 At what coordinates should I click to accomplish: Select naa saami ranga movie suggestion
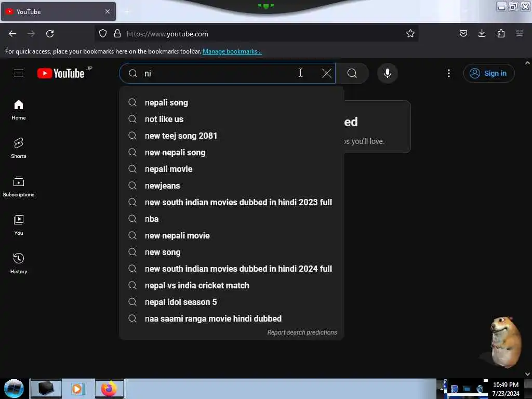[x=231, y=318]
